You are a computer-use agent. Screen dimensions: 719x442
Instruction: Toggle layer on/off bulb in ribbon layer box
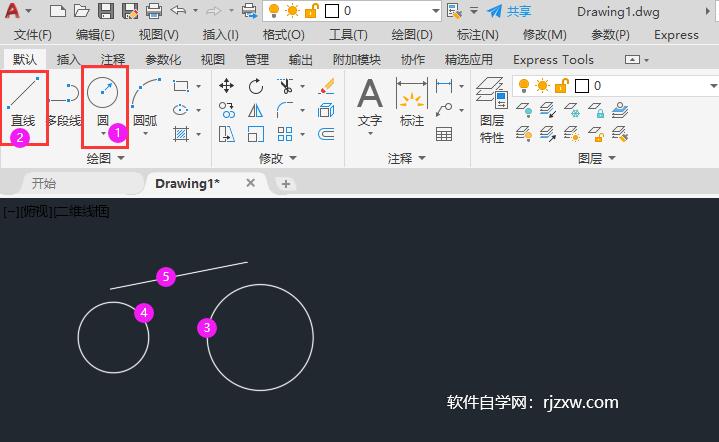(523, 86)
